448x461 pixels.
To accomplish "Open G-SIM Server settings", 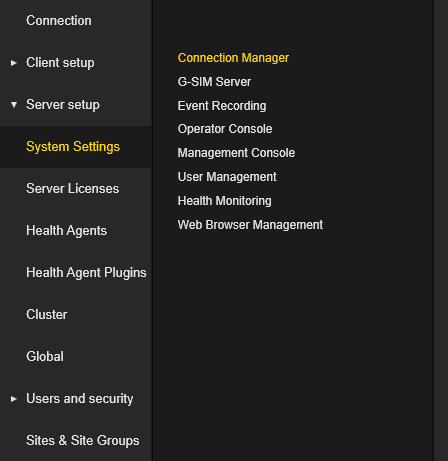I will point(214,82).
